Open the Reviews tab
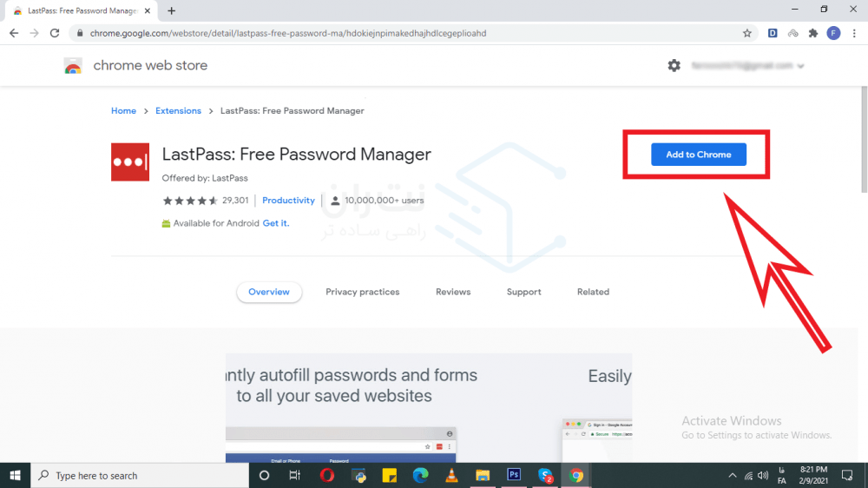Screen dimensions: 868x488 coord(453,292)
